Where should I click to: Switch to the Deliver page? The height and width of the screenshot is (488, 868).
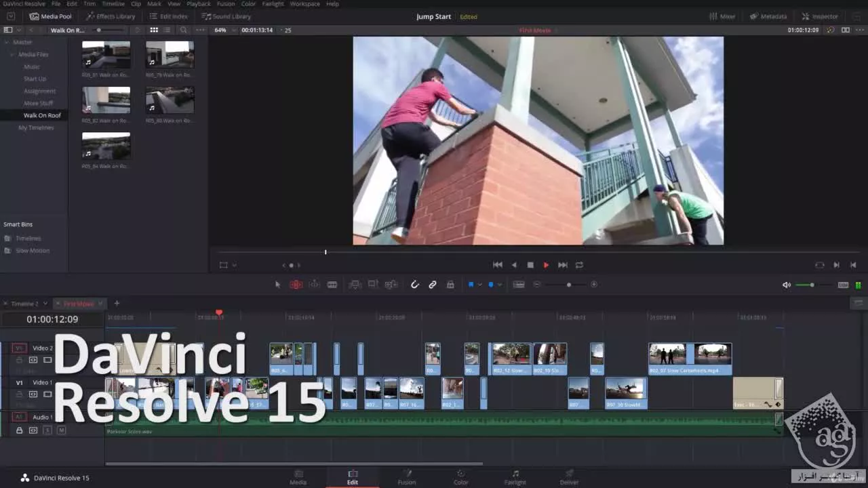tap(570, 477)
